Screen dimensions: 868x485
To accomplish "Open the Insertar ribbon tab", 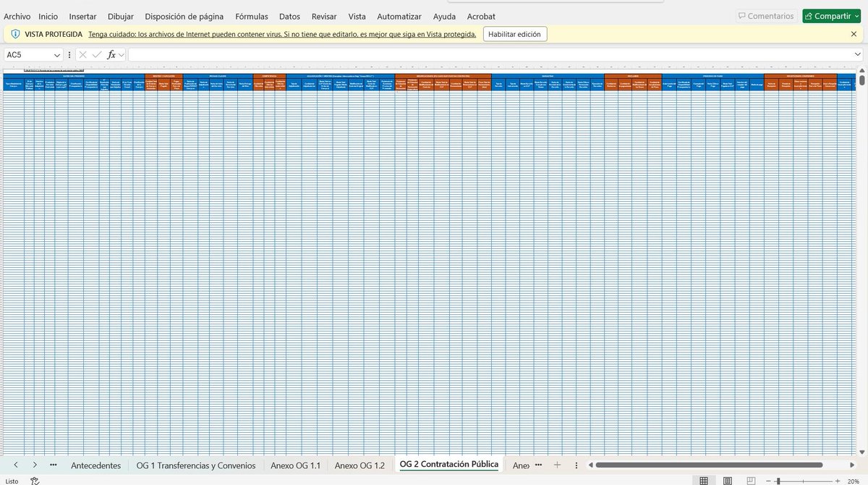I will coord(82,16).
